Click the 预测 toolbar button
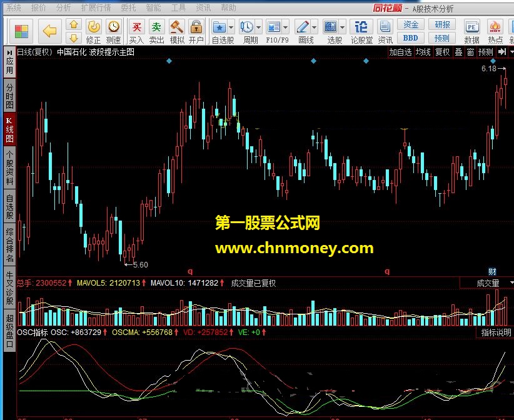Image resolution: width=514 pixels, height=420 pixels. coord(442,38)
